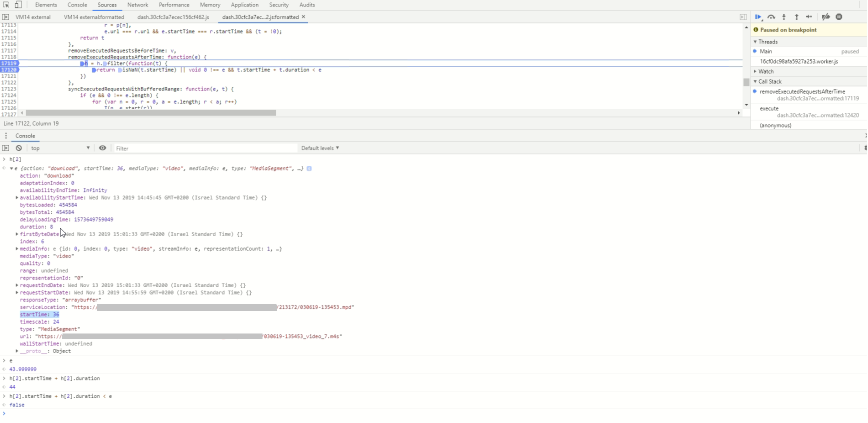Toggle the device toolbar icon
Screen dimensions: 868x423
tap(18, 4)
